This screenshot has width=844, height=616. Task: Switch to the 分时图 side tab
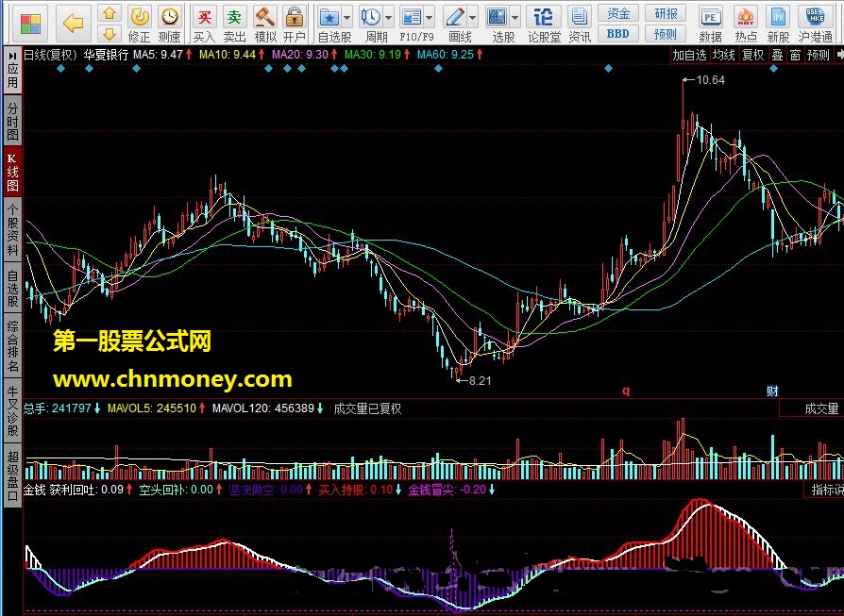(x=12, y=121)
